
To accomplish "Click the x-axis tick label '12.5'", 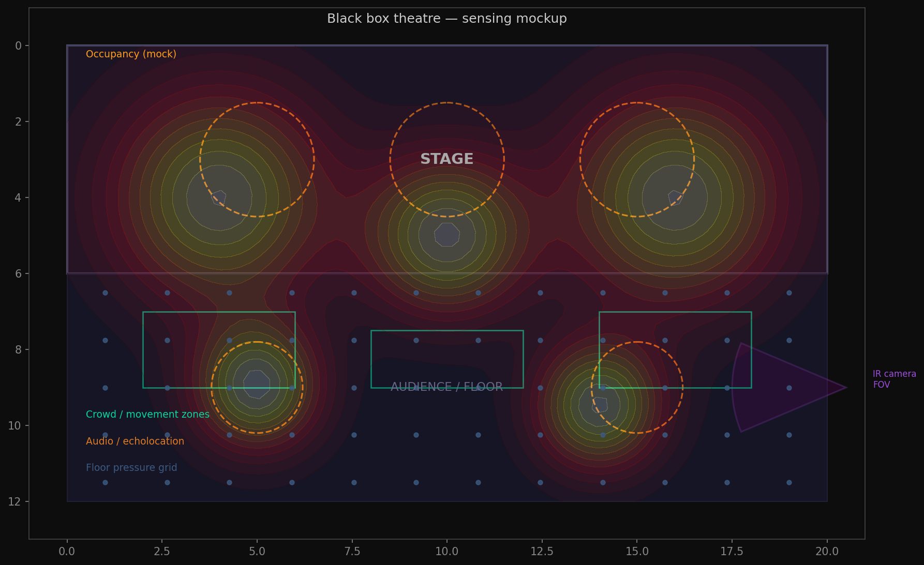I will 542,552.
